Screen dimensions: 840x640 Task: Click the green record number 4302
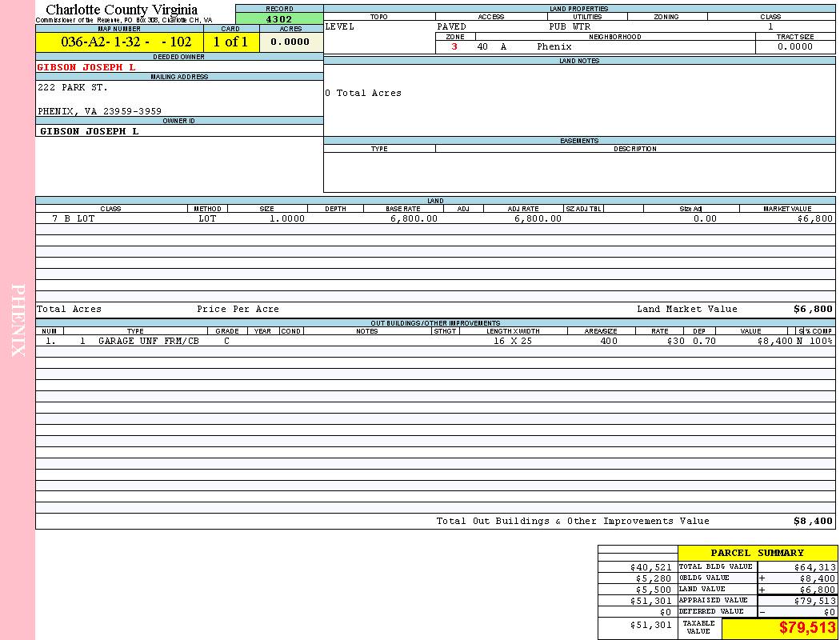278,19
